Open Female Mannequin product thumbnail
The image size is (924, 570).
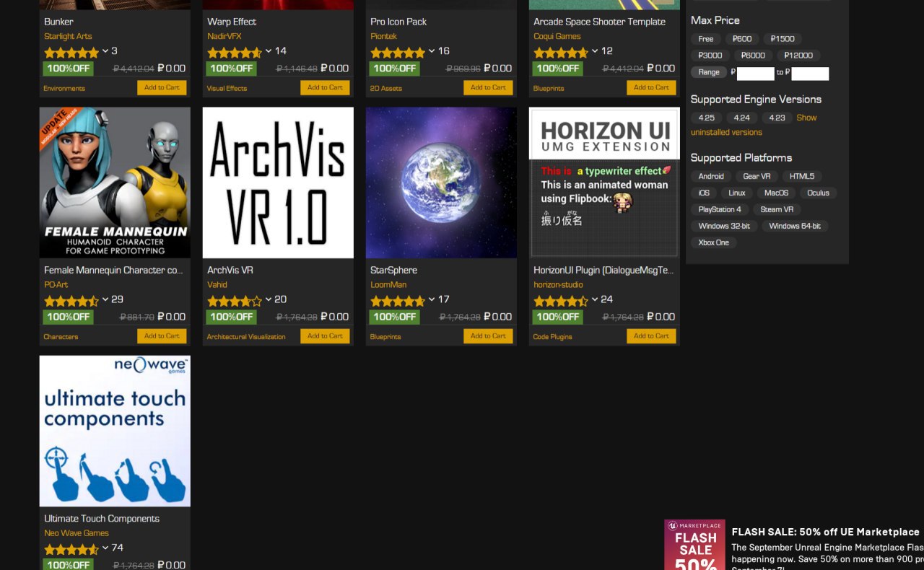pos(115,183)
